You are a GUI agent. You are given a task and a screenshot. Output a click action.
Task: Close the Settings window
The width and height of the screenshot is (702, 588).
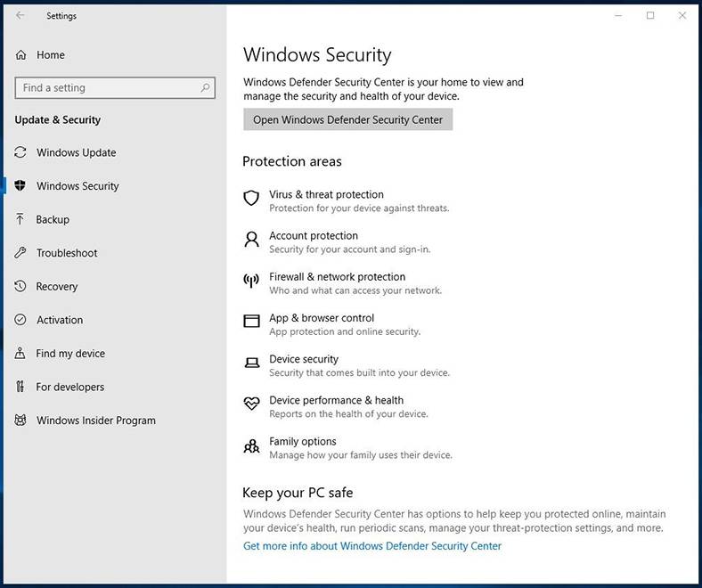tap(682, 16)
